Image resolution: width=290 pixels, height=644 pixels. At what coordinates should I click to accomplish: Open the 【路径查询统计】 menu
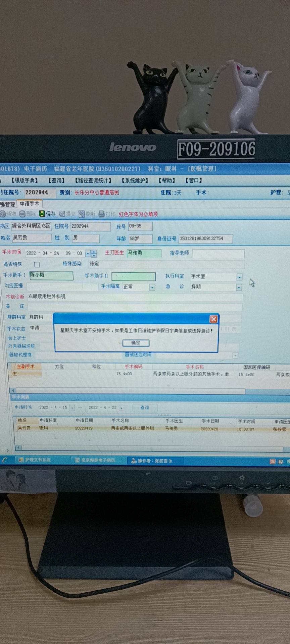pyautogui.click(x=93, y=180)
